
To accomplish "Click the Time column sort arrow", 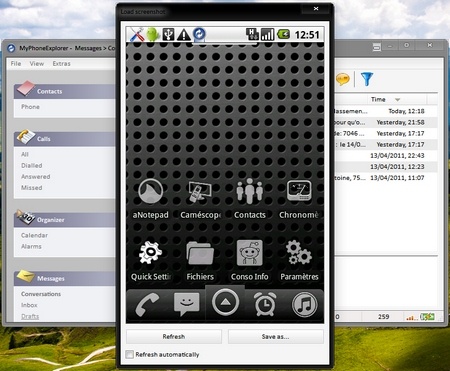I will point(397,99).
